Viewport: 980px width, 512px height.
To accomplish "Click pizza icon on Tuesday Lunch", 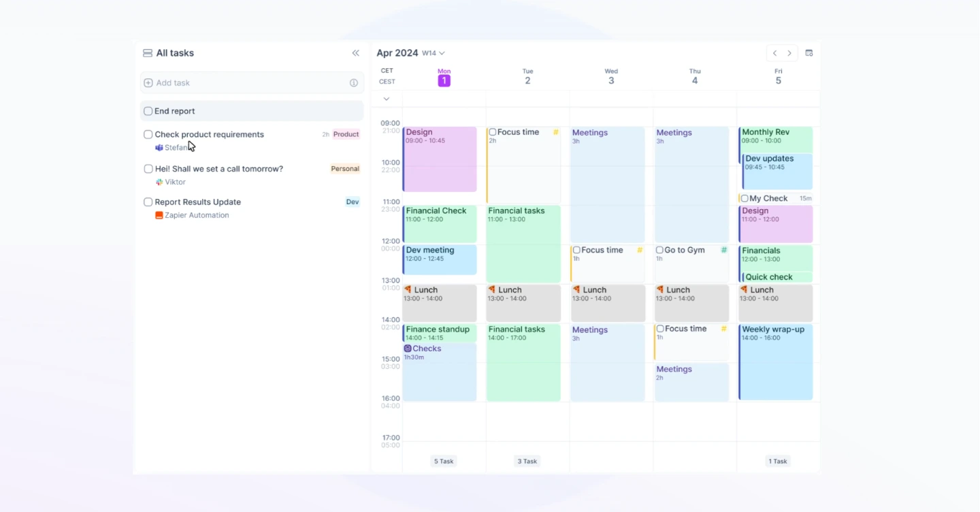I will [491, 290].
